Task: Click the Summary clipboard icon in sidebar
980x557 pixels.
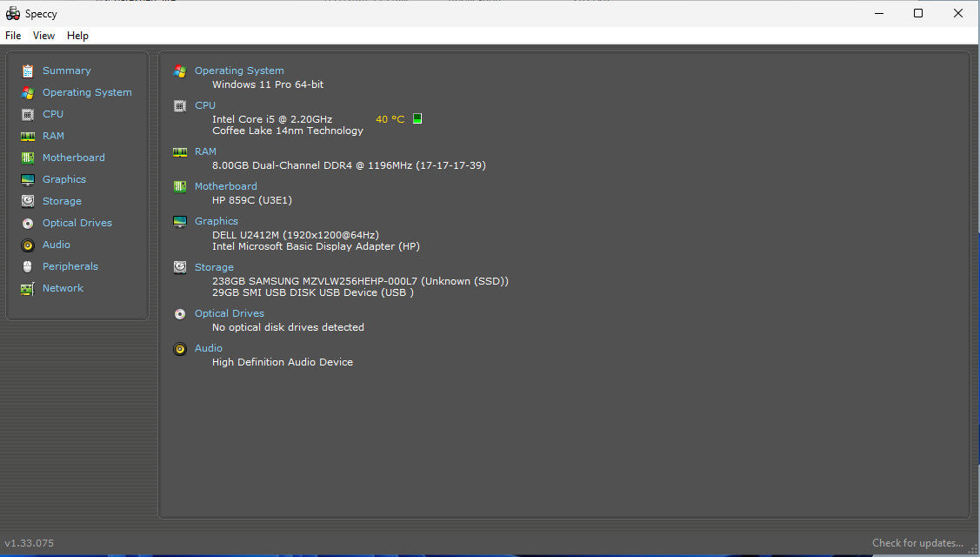Action: click(x=28, y=71)
